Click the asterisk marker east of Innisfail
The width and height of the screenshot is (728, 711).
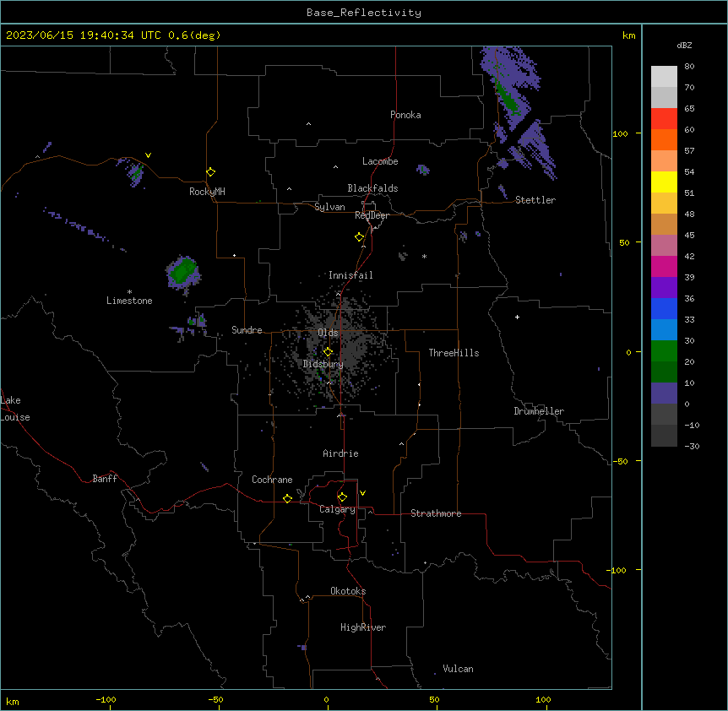pyautogui.click(x=424, y=256)
